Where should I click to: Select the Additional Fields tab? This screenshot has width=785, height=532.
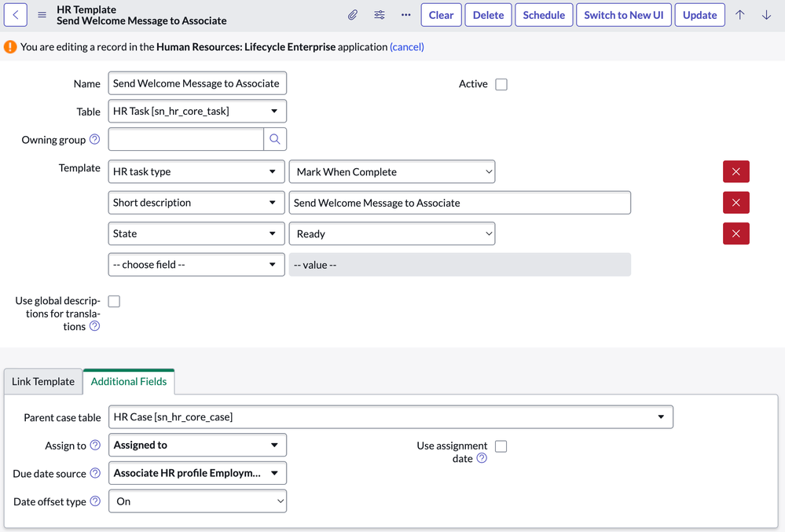tap(129, 381)
